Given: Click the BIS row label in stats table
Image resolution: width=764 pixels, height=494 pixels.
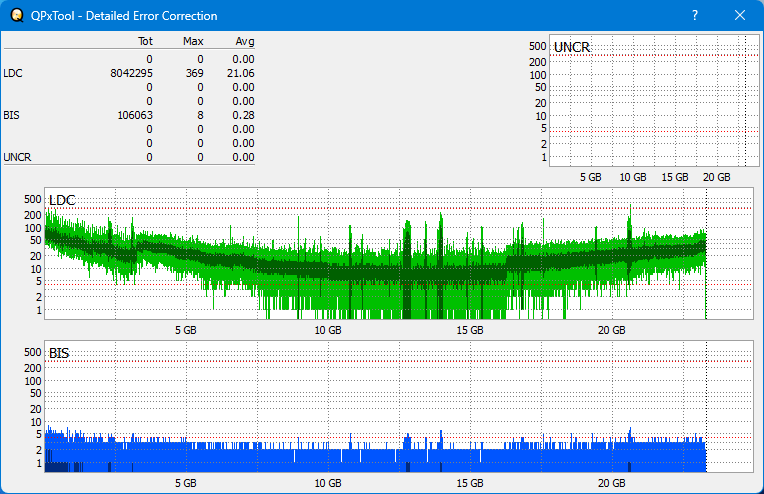Looking at the screenshot, I should coord(11,115).
